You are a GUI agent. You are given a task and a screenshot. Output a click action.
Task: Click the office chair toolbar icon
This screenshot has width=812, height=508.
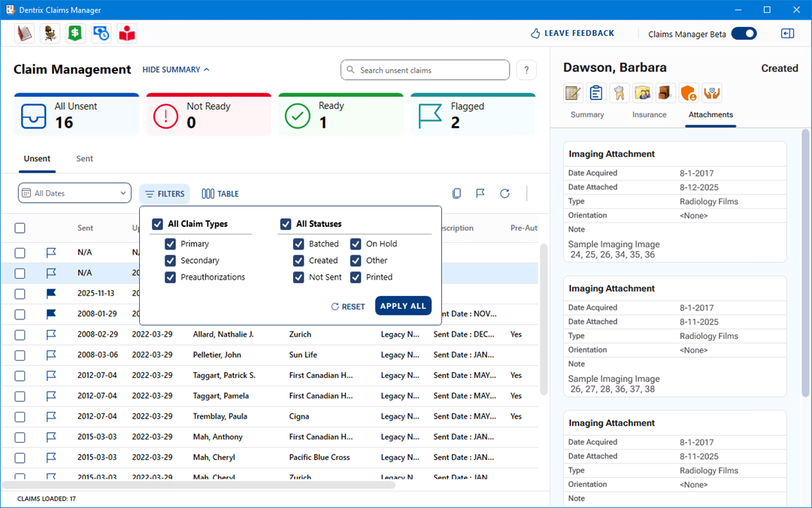(50, 33)
